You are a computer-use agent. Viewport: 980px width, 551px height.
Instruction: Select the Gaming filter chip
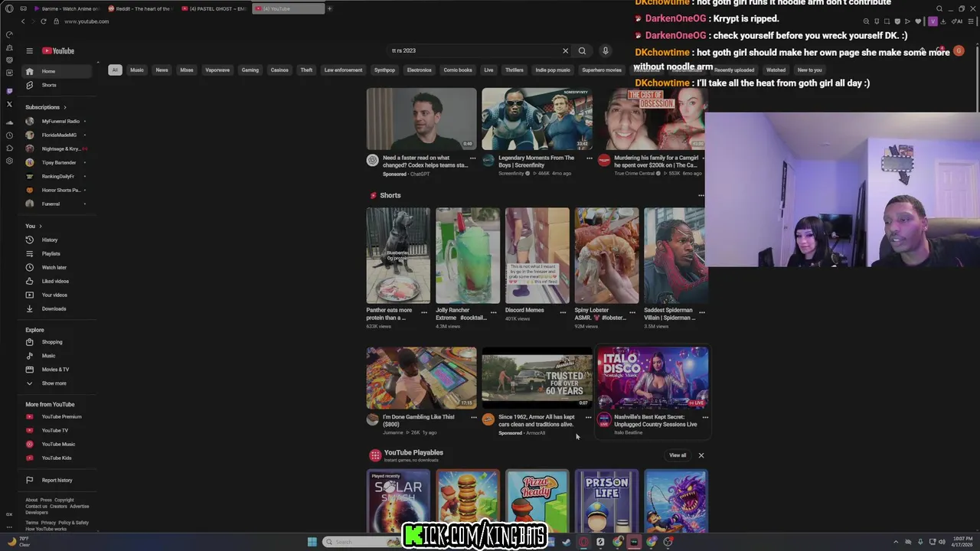coord(250,70)
